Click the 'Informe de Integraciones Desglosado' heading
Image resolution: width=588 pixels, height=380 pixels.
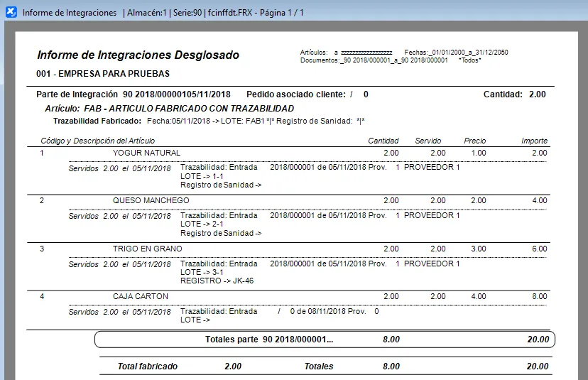[138, 55]
